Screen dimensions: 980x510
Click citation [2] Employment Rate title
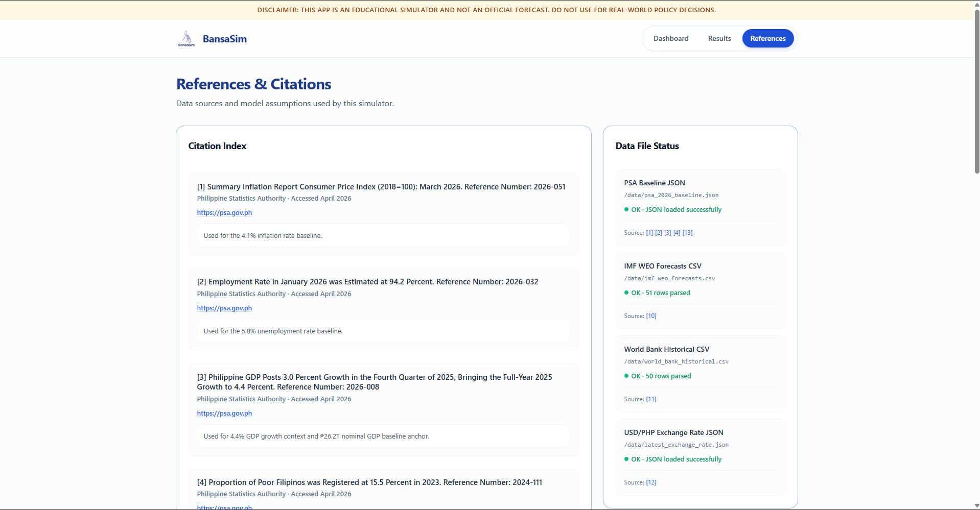[368, 282]
